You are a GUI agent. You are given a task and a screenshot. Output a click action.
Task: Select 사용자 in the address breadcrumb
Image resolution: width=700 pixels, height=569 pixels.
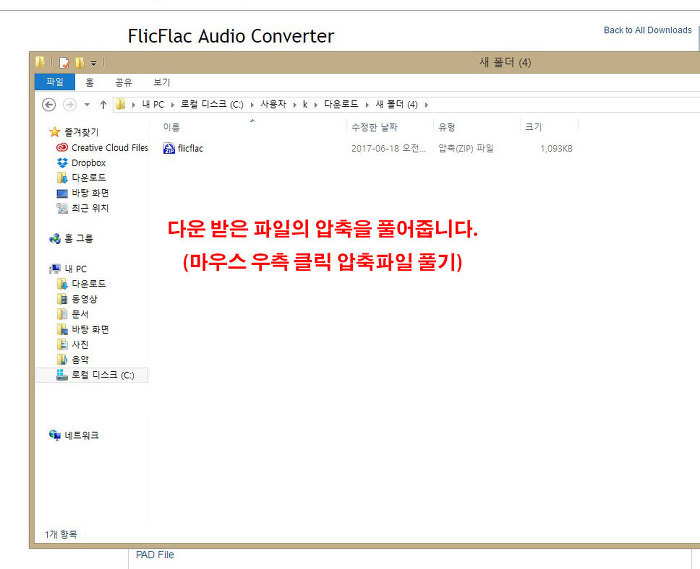tap(273, 104)
